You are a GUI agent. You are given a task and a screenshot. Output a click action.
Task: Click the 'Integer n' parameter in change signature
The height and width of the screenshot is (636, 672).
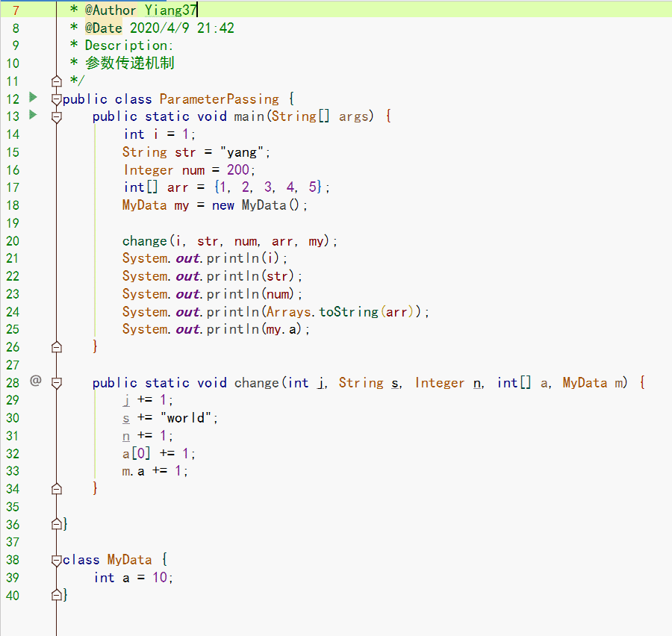pyautogui.click(x=448, y=382)
